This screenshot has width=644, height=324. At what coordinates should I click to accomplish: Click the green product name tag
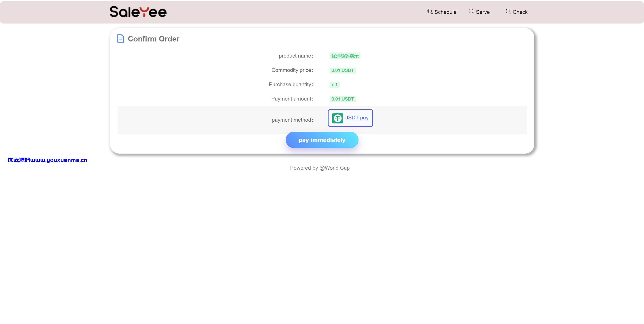coord(345,56)
